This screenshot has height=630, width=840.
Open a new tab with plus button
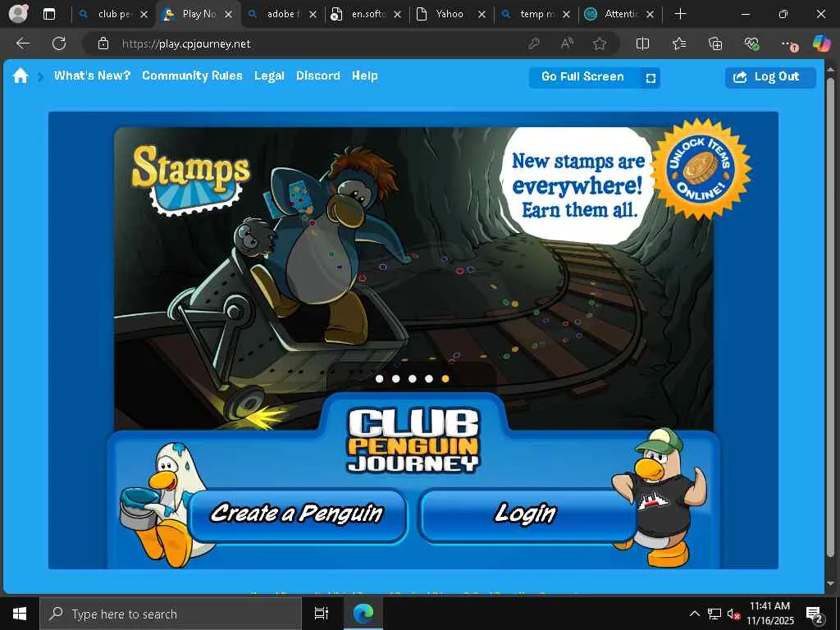680,14
